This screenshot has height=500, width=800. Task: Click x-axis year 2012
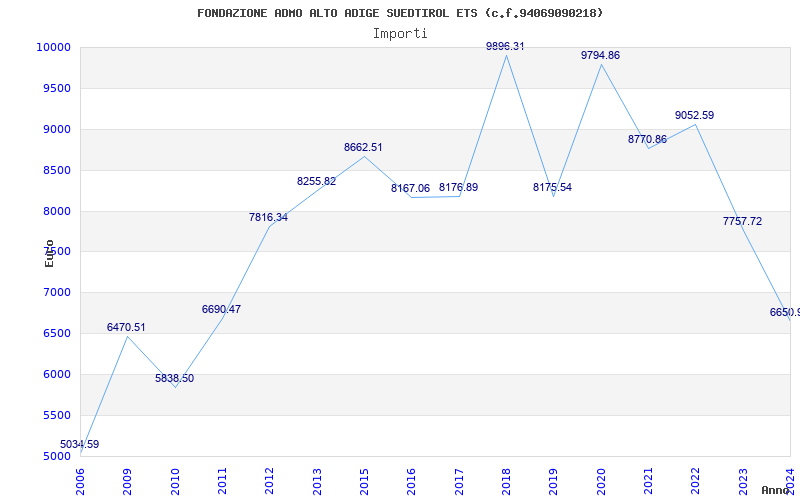click(269, 482)
